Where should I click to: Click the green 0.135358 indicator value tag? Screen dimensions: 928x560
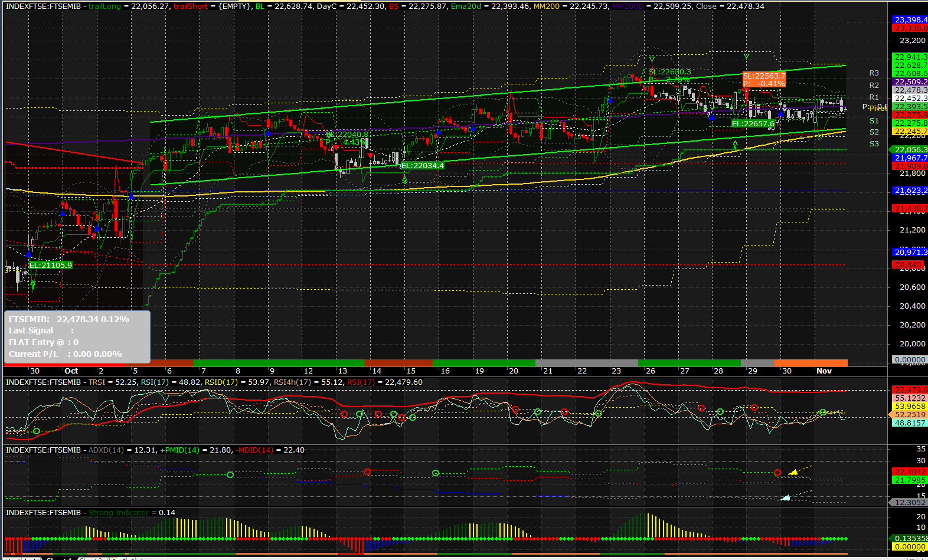[908, 538]
